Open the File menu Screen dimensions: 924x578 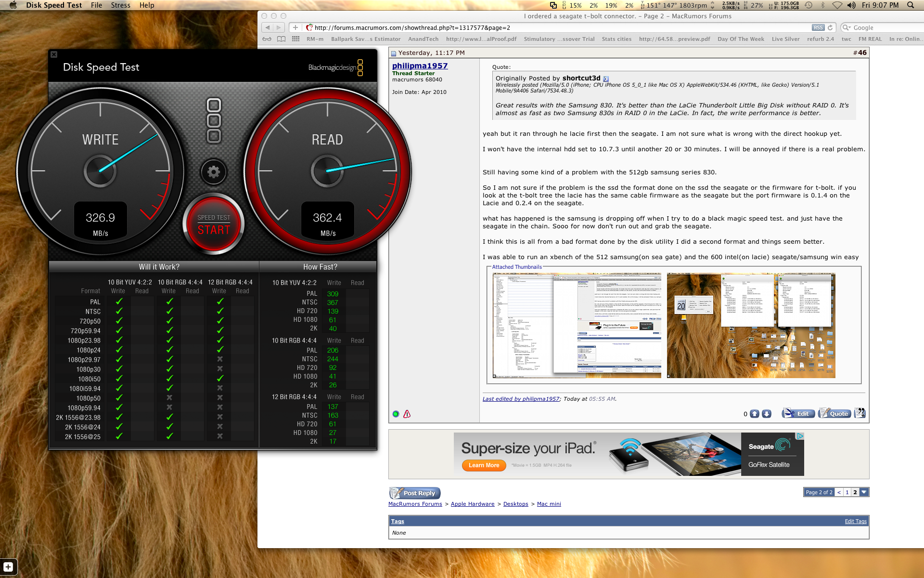click(x=96, y=5)
